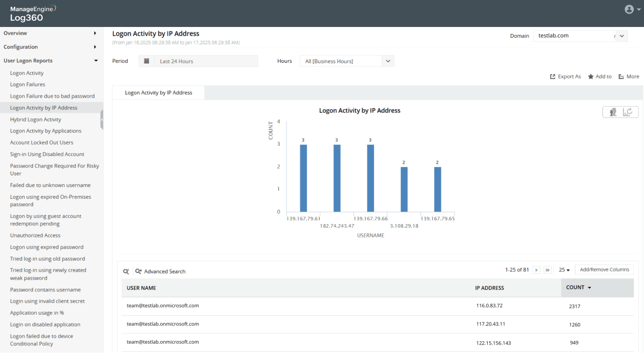Expand the Overview sidebar section
The width and height of the screenshot is (644, 355).
click(x=50, y=33)
